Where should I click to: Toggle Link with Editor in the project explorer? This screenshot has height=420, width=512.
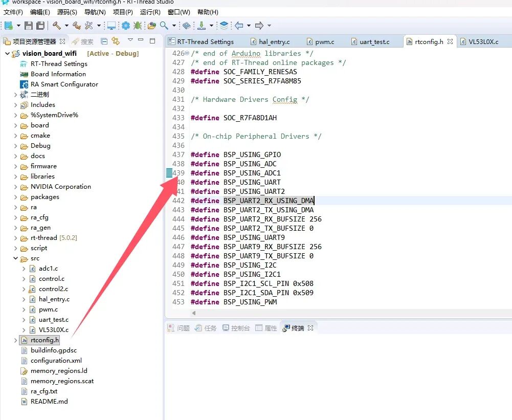coord(116,41)
